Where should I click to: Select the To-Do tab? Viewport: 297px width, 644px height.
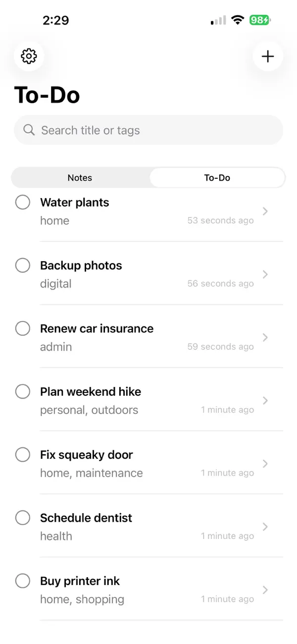tap(217, 177)
